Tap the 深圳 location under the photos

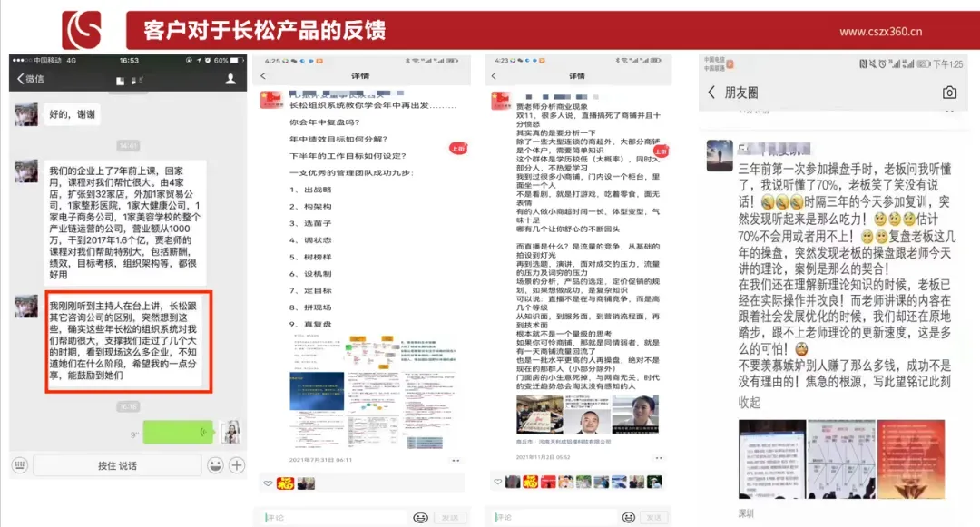tap(746, 513)
